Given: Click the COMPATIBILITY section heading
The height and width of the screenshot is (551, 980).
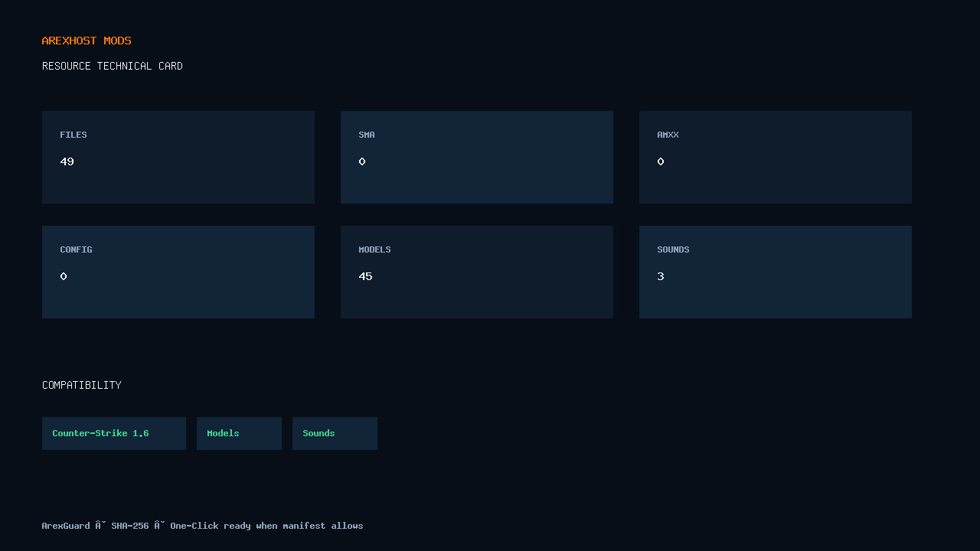Looking at the screenshot, I should click(82, 385).
